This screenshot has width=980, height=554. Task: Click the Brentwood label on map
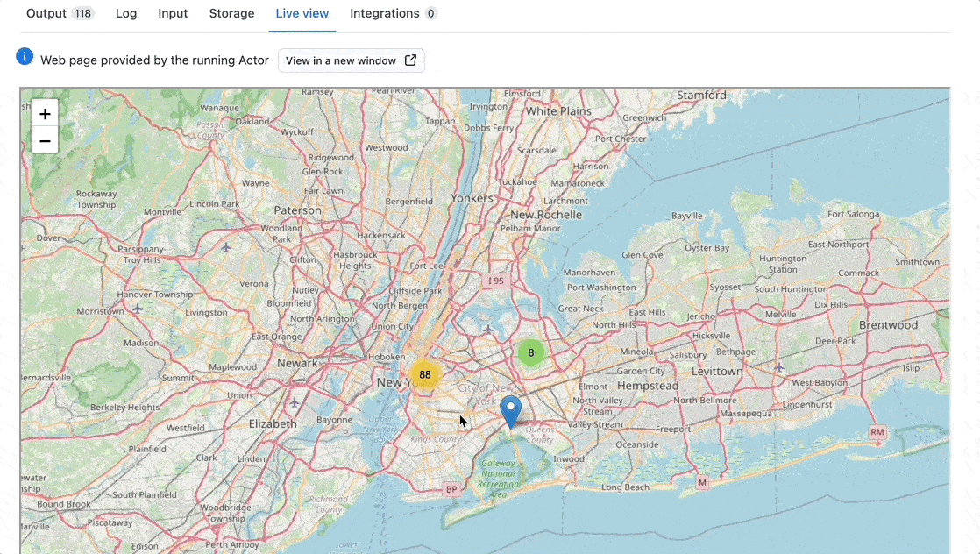coord(888,325)
